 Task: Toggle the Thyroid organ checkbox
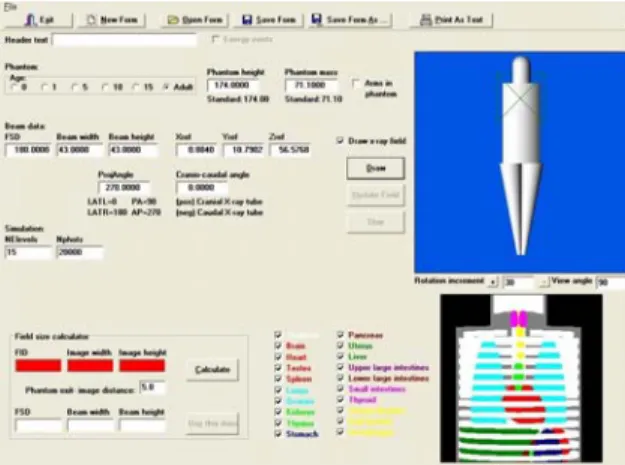click(x=340, y=399)
